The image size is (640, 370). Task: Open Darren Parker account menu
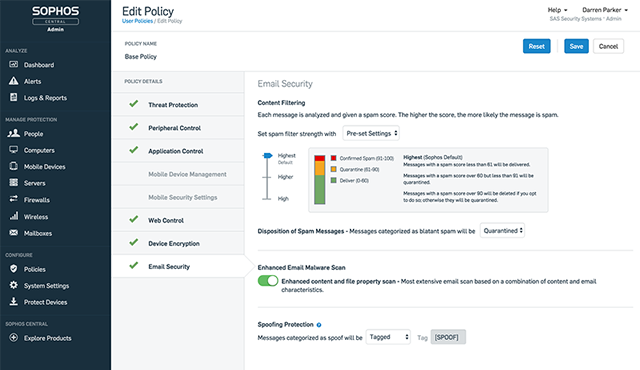[x=604, y=10]
